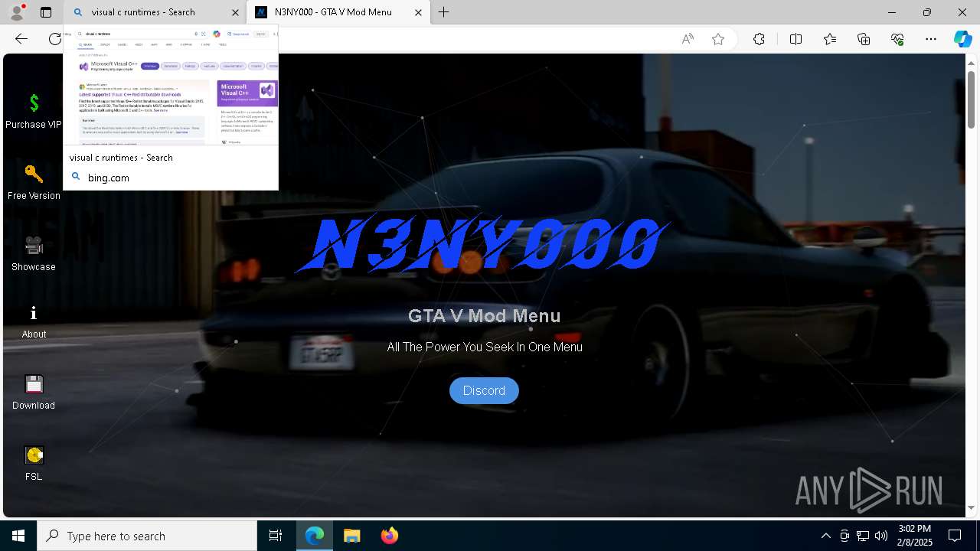Open the Purchase VIP dollar icon
This screenshot has width=980, height=551.
pyautogui.click(x=34, y=103)
